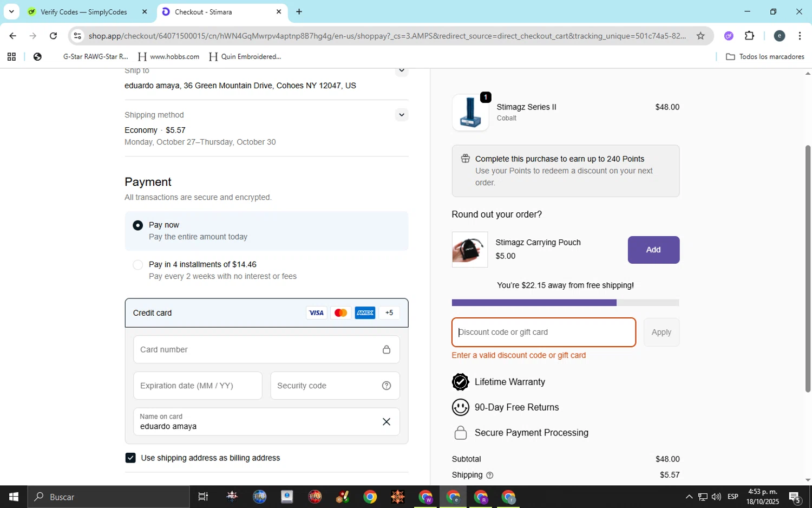Screen dimensions: 812x508
Task: Open the Chrome profile avatar
Action: tap(780, 36)
